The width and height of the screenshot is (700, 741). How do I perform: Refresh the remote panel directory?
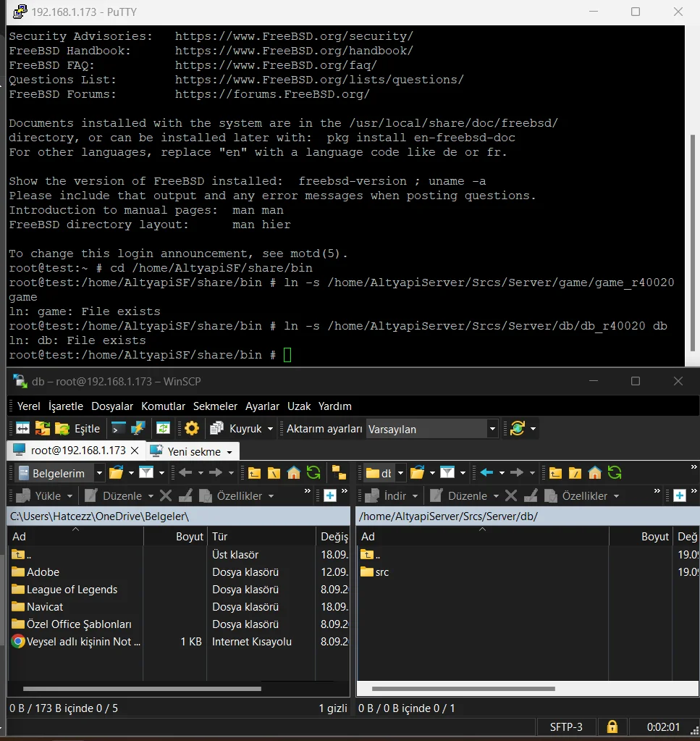pos(615,472)
